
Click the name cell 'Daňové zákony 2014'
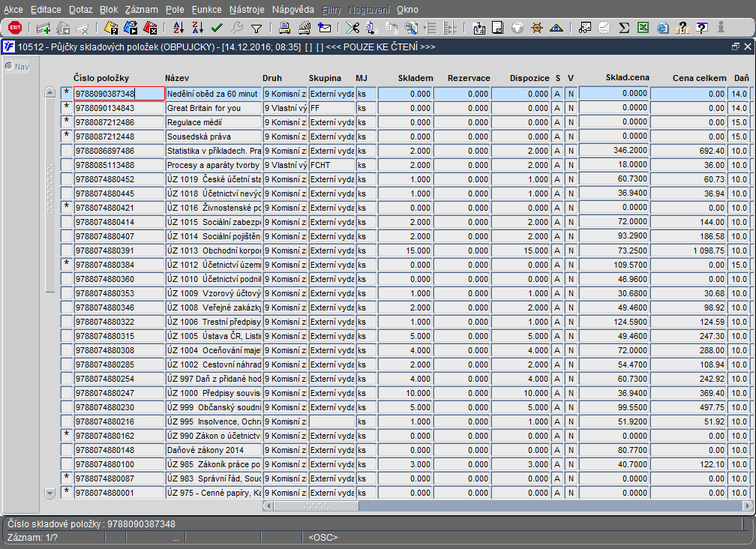pos(213,450)
